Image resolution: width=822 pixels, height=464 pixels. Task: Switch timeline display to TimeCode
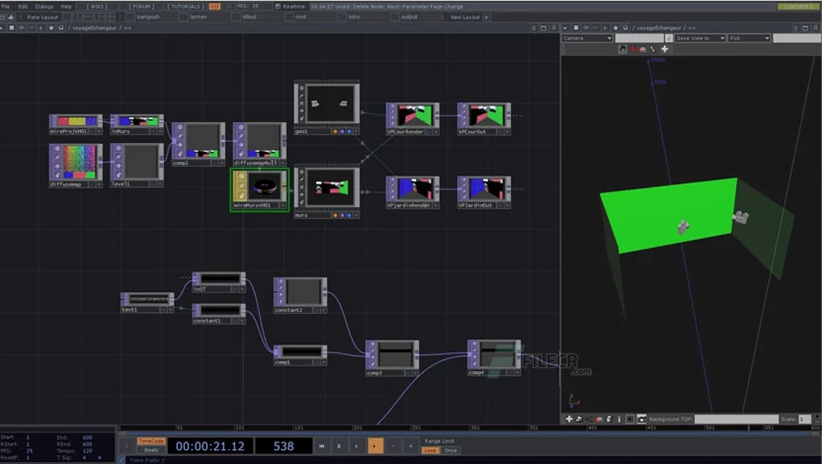[151, 440]
